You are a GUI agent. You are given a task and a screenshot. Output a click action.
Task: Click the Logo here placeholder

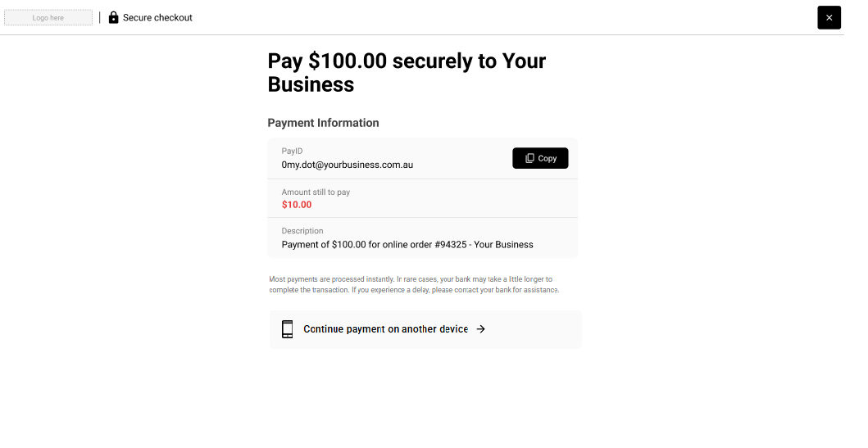[x=48, y=18]
